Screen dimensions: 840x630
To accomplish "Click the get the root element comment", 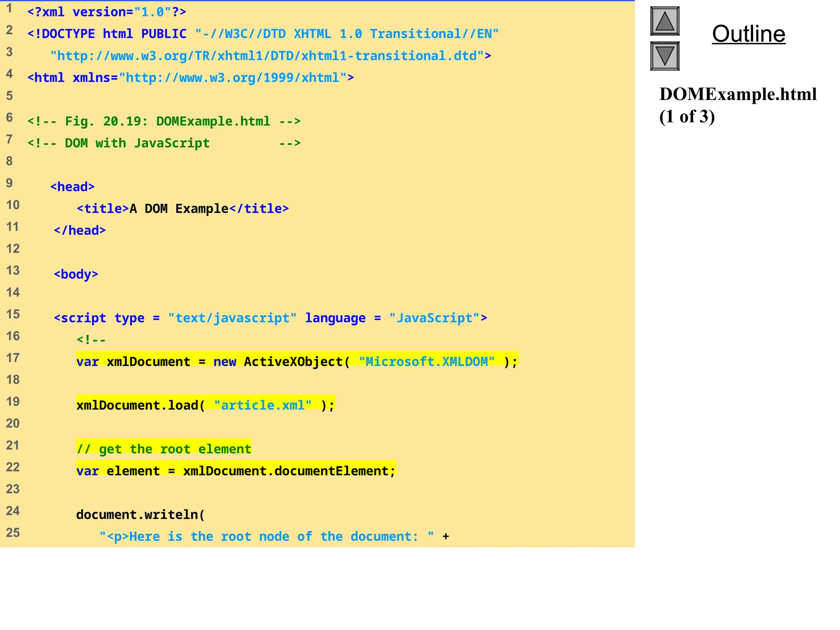I will click(x=164, y=448).
